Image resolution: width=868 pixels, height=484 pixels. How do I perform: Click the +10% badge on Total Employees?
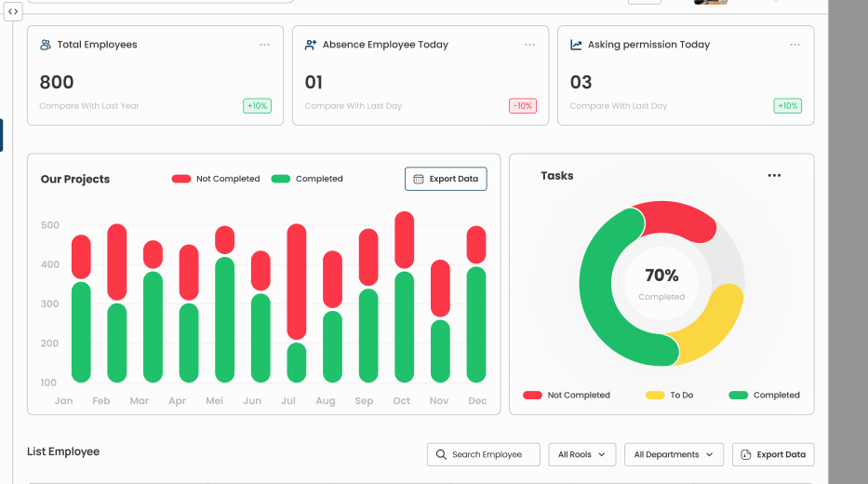tap(258, 106)
